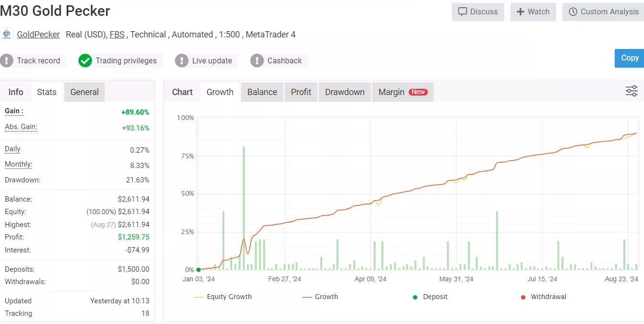Open chart settings sliders icon

(x=631, y=91)
